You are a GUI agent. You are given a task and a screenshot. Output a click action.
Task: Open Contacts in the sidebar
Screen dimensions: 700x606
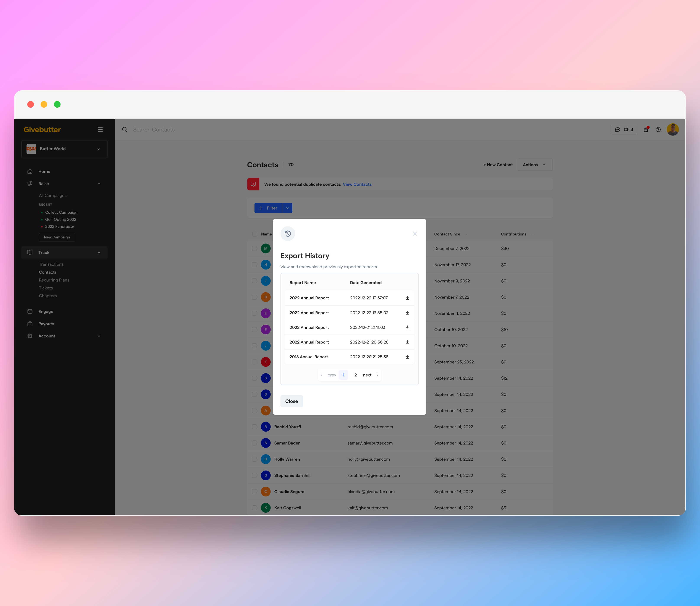tap(48, 272)
